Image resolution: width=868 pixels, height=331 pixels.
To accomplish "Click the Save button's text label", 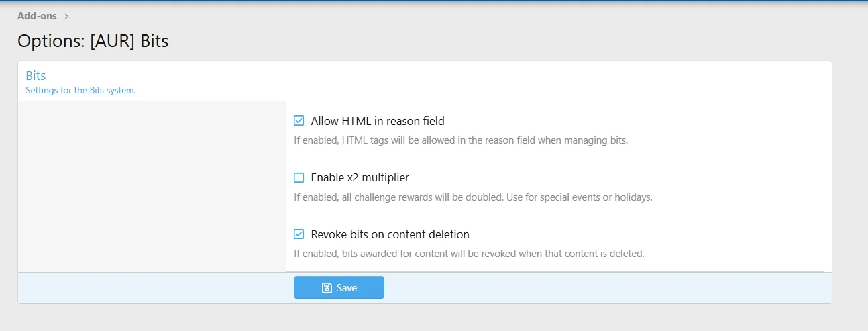I will pyautogui.click(x=347, y=288).
